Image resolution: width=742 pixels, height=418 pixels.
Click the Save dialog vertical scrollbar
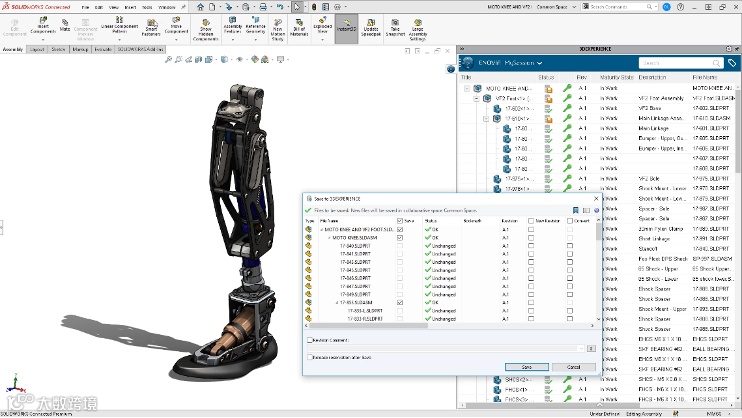point(599,232)
